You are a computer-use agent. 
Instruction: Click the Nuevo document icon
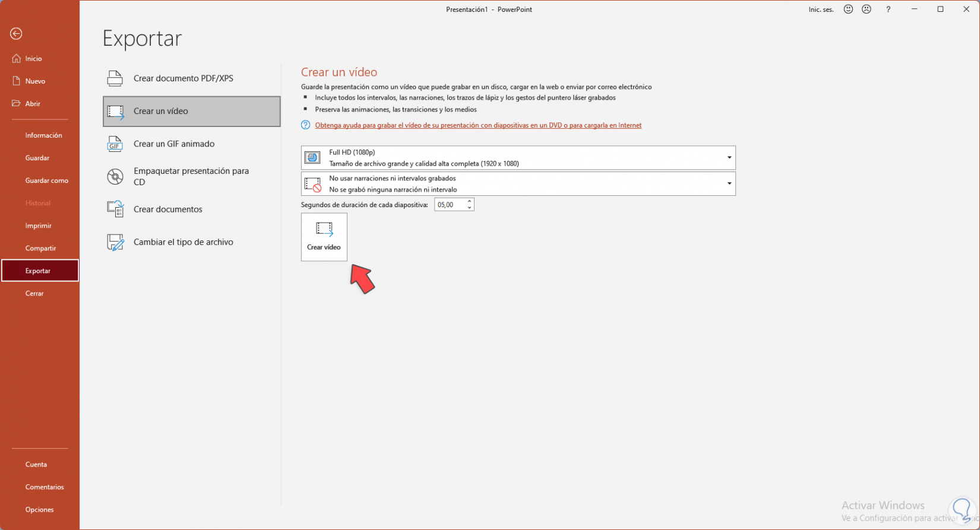click(16, 81)
